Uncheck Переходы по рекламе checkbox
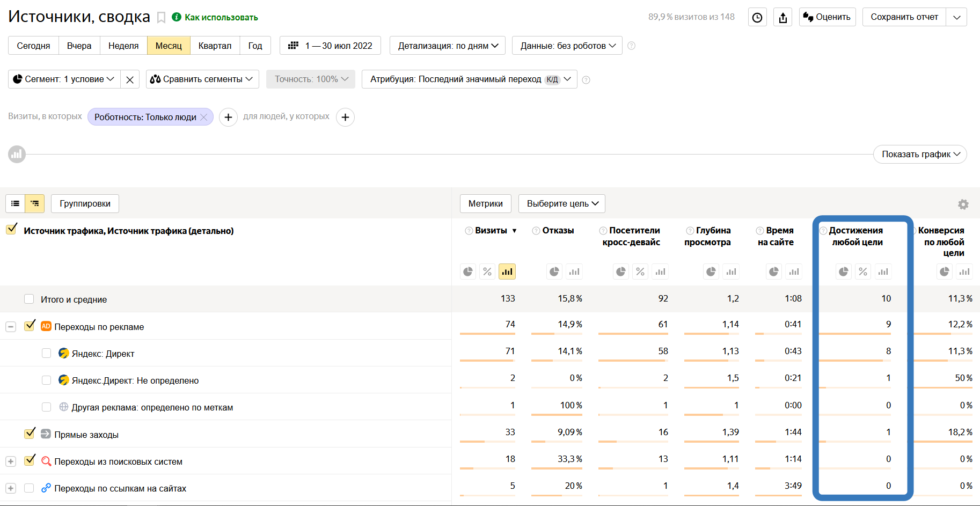 30,326
